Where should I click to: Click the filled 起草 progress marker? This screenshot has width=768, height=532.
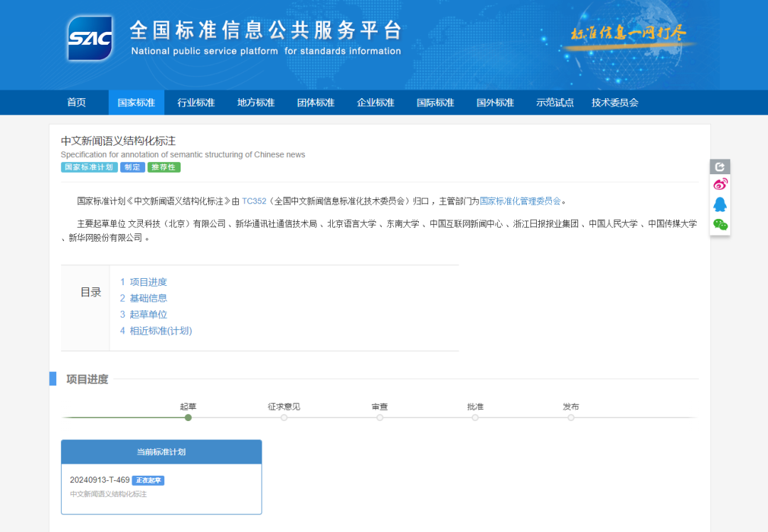click(188, 417)
